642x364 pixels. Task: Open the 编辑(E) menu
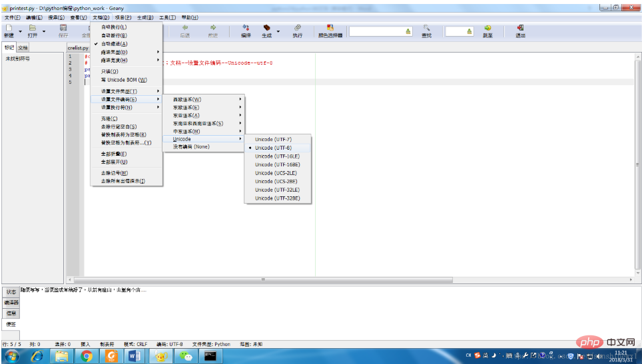tap(34, 17)
